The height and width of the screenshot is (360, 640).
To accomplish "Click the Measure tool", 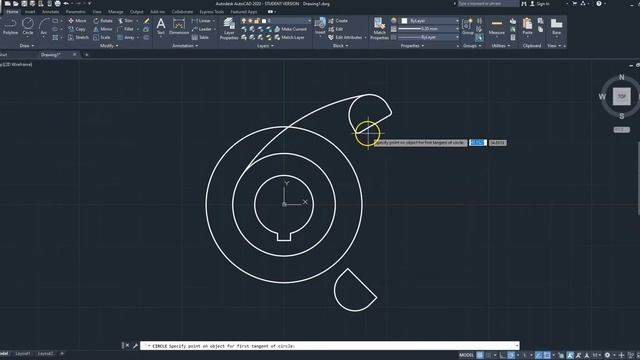I will click(x=497, y=26).
